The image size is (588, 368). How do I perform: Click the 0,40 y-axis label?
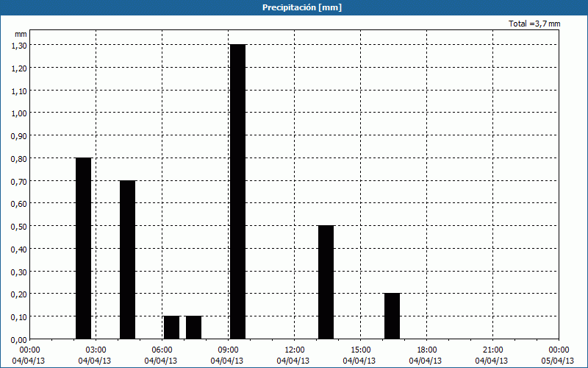pos(19,250)
